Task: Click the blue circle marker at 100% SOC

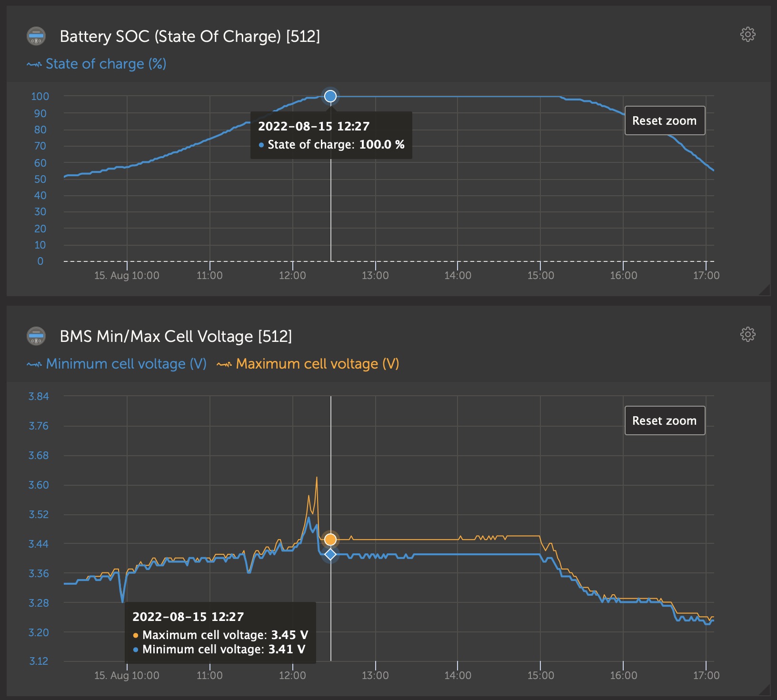Action: tap(330, 96)
